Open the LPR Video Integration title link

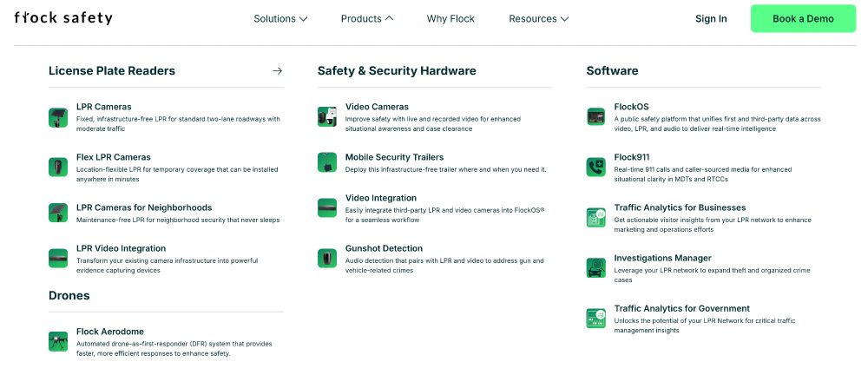click(122, 249)
